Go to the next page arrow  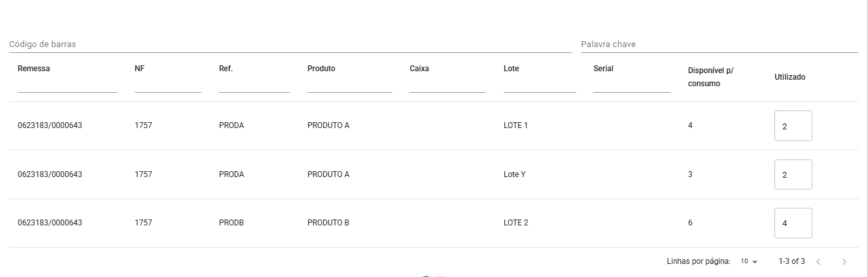click(x=844, y=261)
